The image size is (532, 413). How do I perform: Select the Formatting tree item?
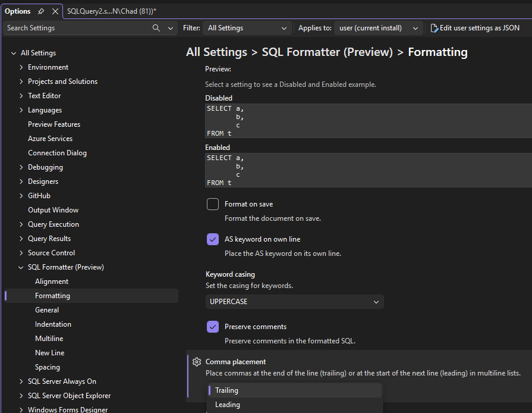click(x=91, y=296)
